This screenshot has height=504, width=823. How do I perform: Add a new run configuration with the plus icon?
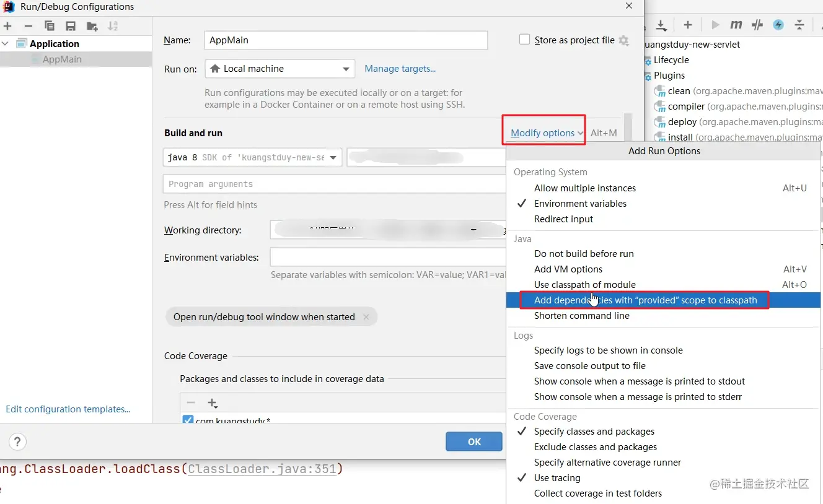pos(7,26)
